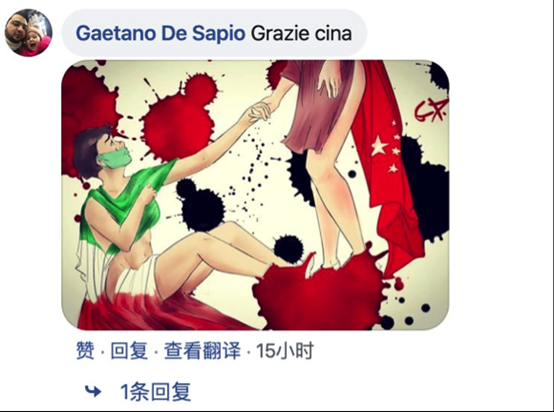Expand the 1条回复 reply thread

click(x=155, y=392)
